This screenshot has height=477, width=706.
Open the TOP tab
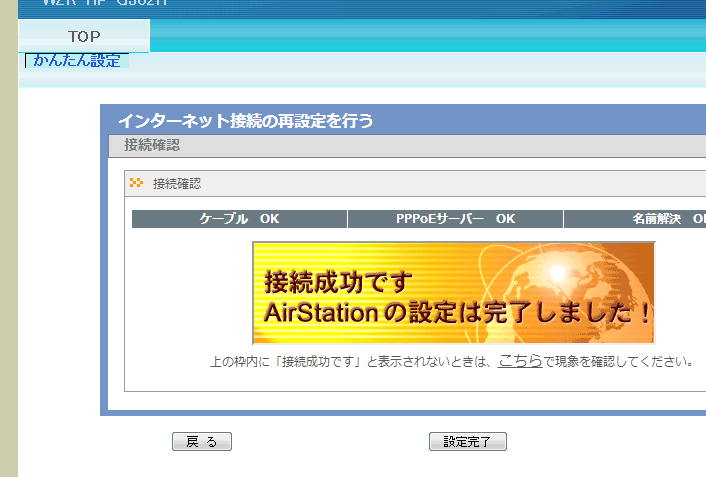pos(84,36)
